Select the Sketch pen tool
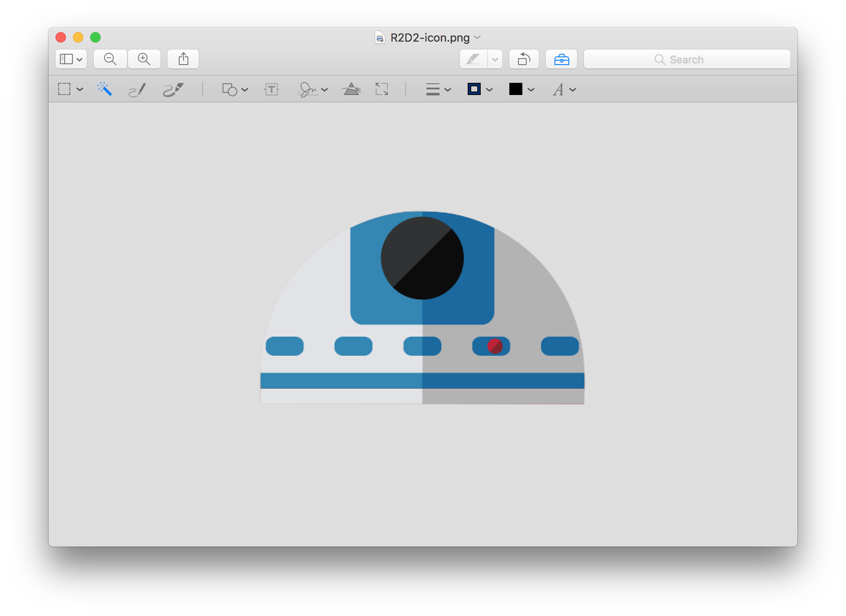Screen dimensions: 846x616 [137, 89]
